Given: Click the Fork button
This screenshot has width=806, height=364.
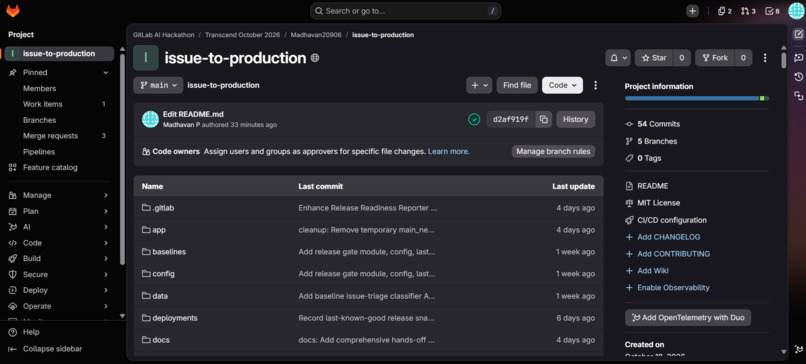Looking at the screenshot, I should point(715,58).
